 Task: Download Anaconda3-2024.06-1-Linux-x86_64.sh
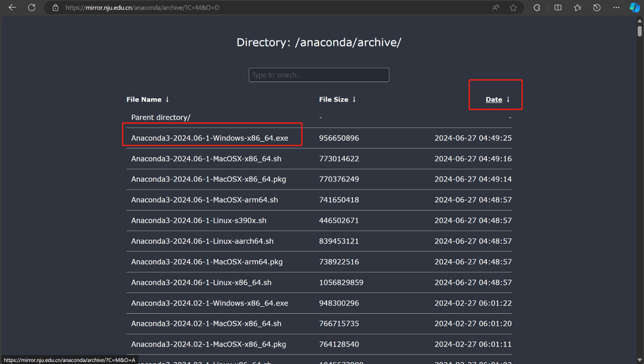(x=201, y=283)
